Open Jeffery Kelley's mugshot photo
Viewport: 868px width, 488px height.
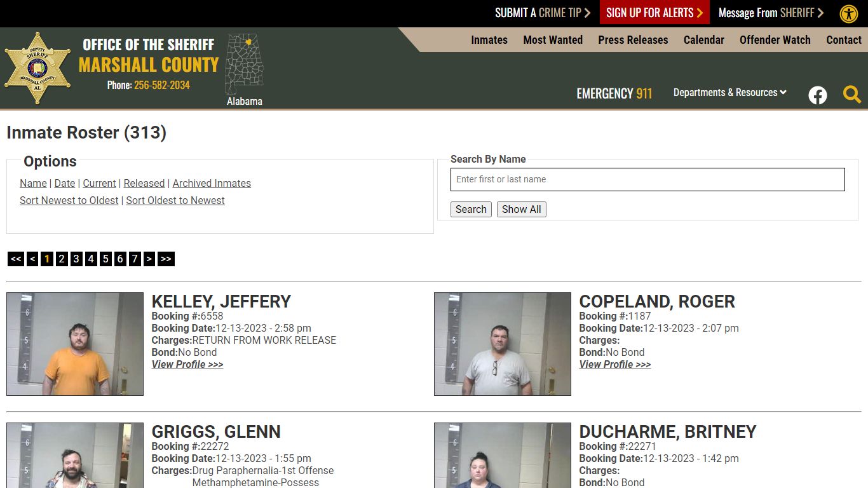coord(75,344)
